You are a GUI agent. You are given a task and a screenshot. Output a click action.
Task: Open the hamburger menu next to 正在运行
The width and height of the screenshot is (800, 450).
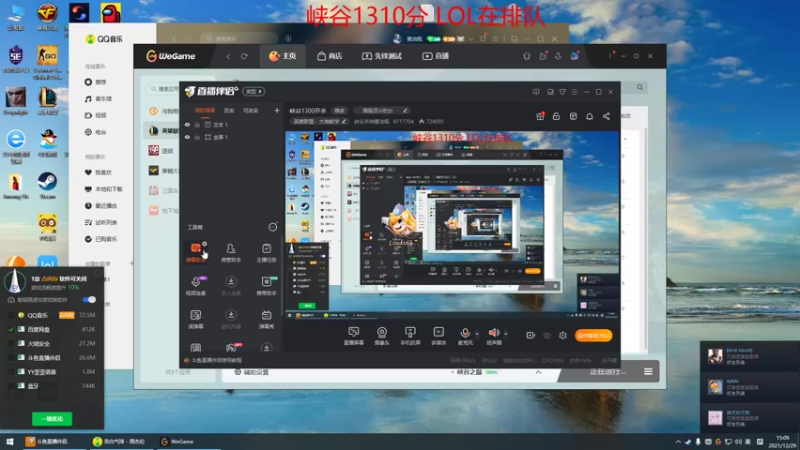click(648, 371)
